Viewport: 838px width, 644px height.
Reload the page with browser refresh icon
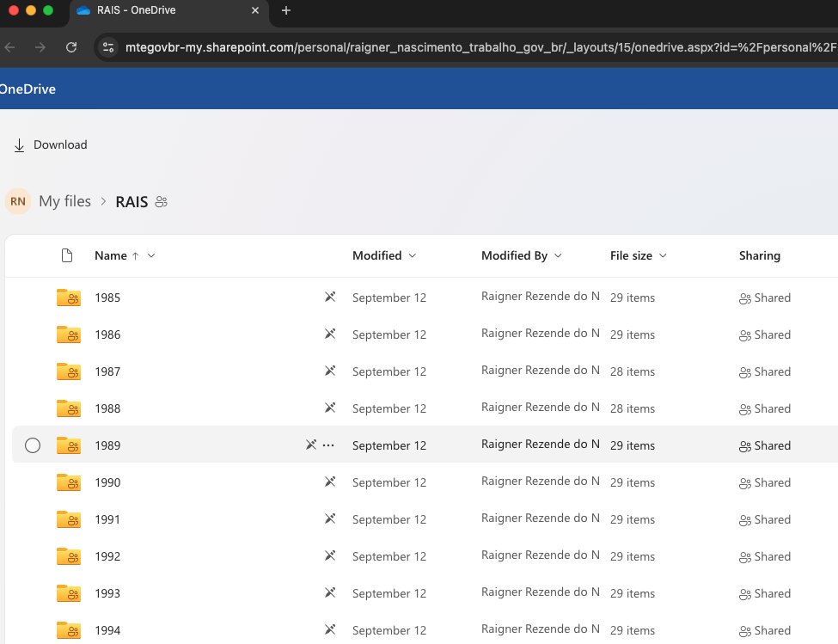[x=71, y=47]
